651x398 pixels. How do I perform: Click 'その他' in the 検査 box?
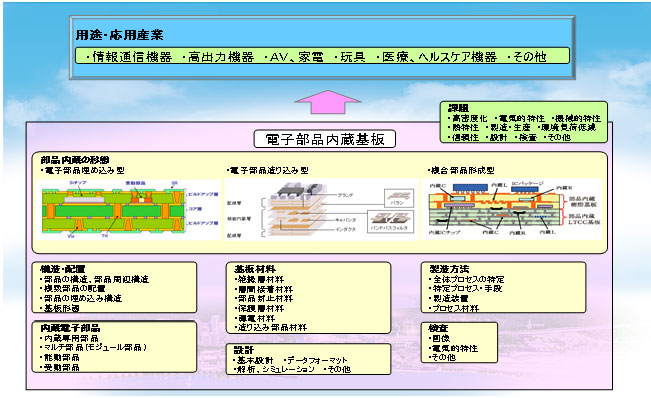[x=444, y=357]
